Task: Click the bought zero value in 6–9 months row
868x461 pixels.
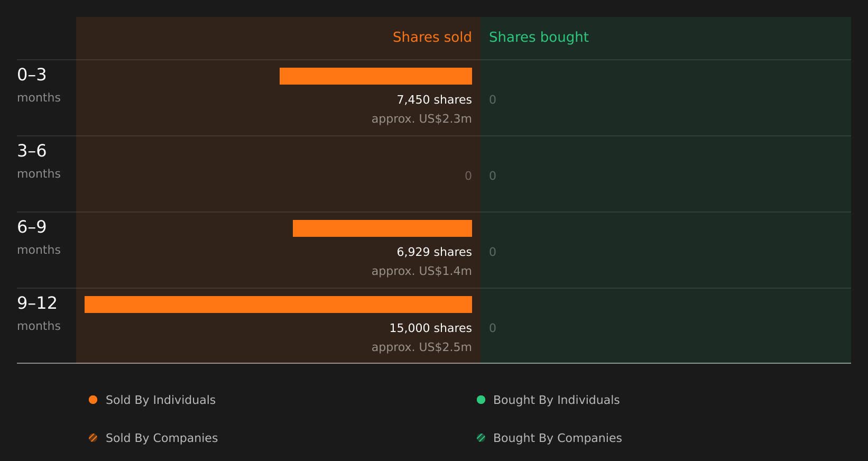Action: pos(493,252)
